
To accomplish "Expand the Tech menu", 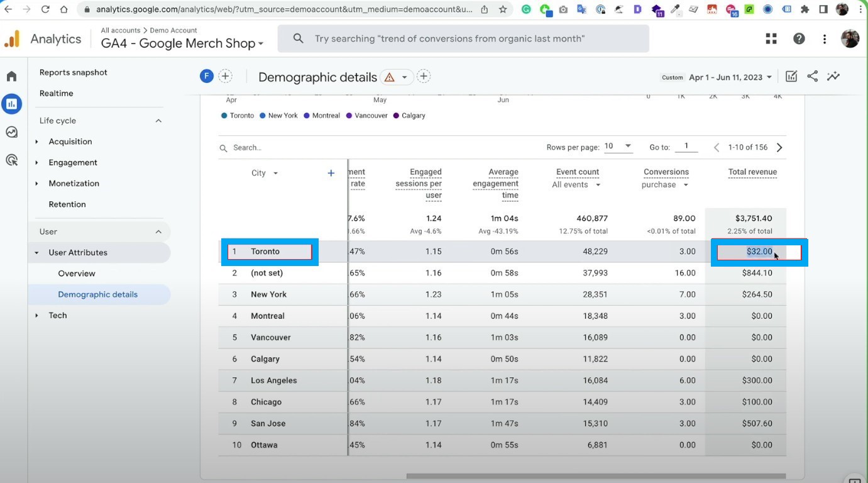I will tap(36, 316).
